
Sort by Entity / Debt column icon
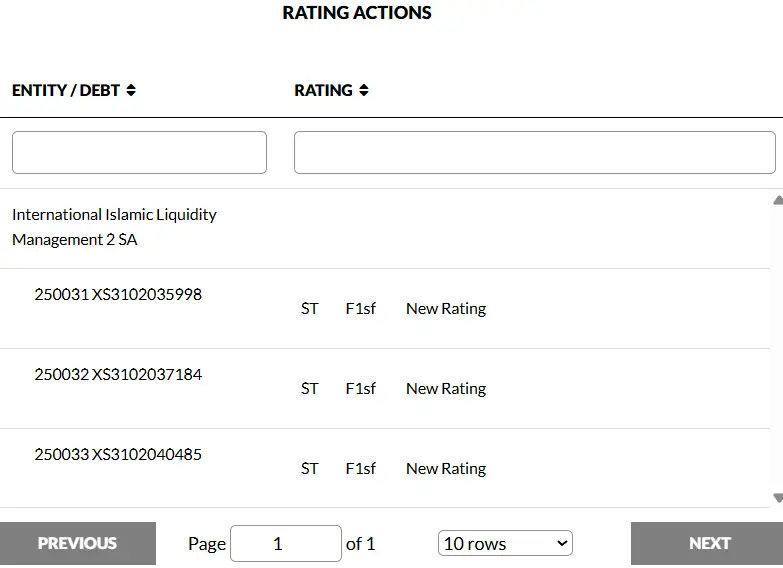[131, 90]
